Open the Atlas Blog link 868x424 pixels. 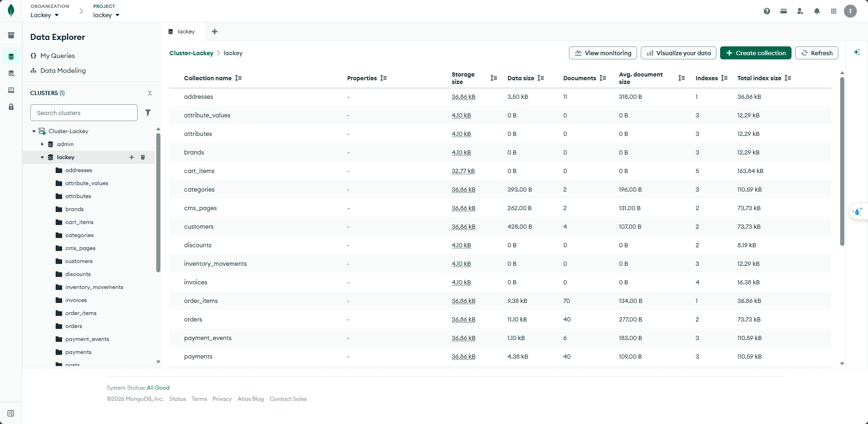(x=251, y=399)
